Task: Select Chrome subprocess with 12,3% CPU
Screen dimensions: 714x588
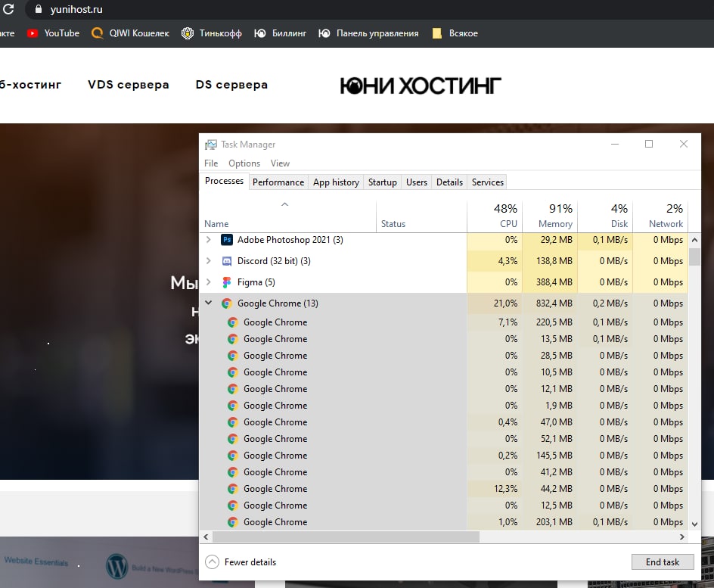Action: 444,489
